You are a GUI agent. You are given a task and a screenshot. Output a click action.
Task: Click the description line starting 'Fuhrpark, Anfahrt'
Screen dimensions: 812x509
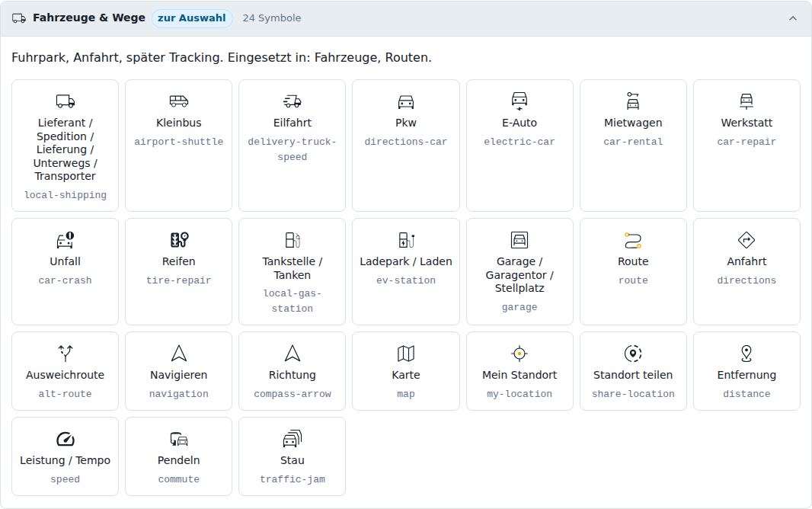(x=222, y=57)
